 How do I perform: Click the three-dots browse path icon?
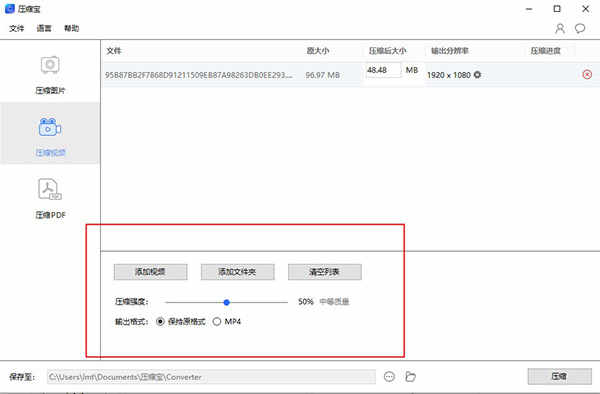point(389,377)
